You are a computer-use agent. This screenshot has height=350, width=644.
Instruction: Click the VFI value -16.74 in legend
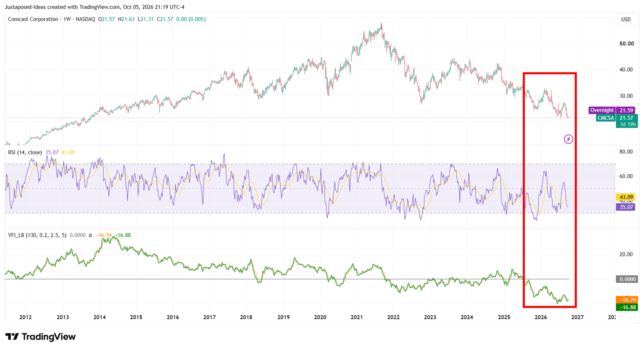[103, 235]
